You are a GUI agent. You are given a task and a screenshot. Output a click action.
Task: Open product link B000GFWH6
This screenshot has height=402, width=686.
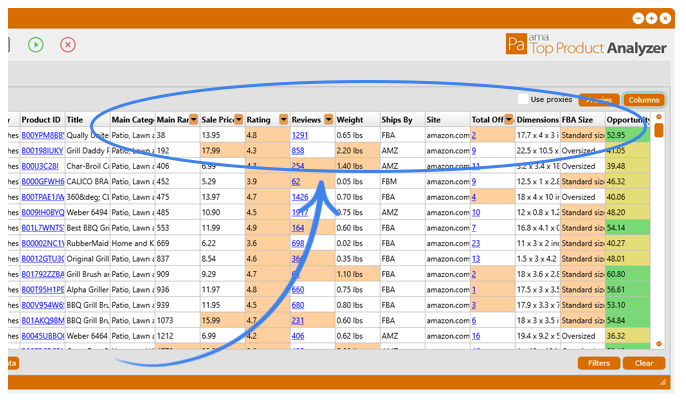coord(43,182)
